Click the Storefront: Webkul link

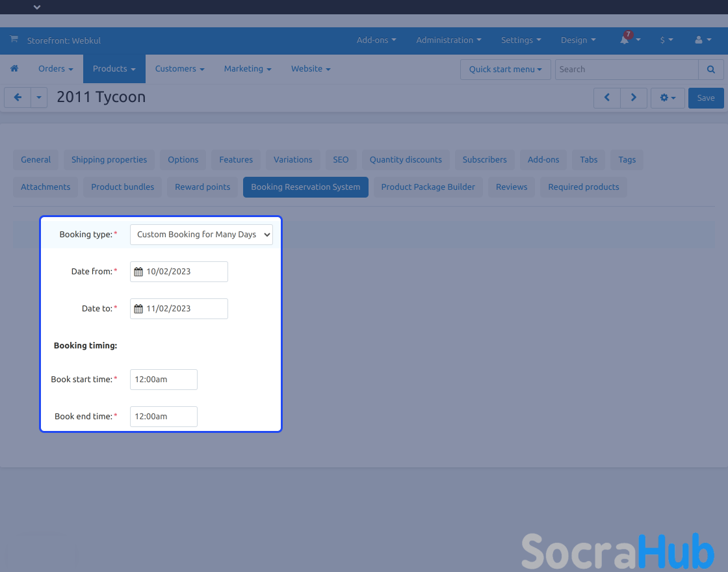(59, 40)
